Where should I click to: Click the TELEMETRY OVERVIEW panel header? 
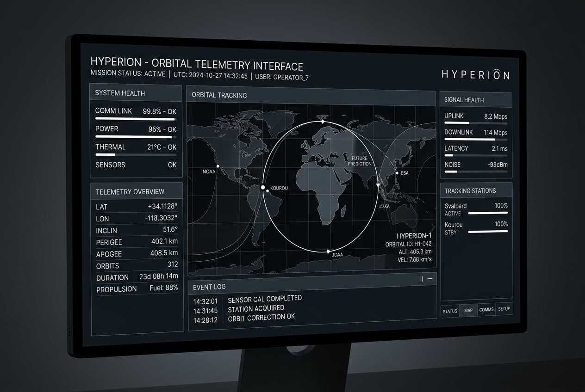pyautogui.click(x=137, y=191)
